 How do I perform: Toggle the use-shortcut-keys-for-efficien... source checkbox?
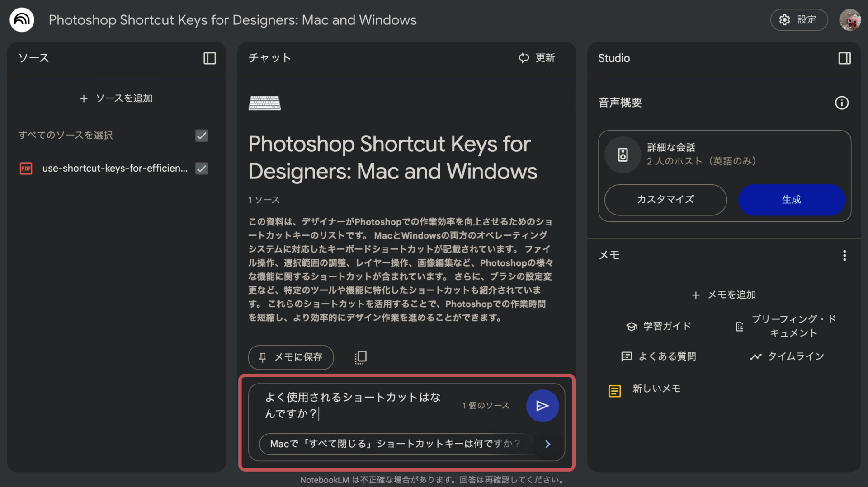pyautogui.click(x=201, y=169)
